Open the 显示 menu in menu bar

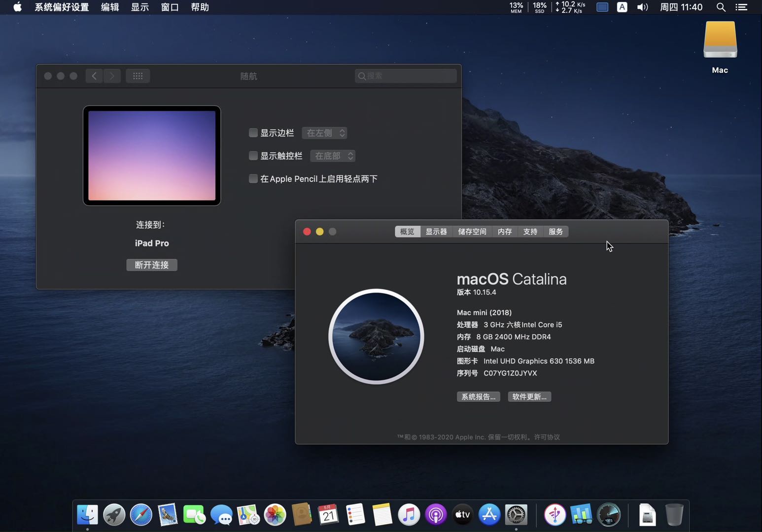tap(140, 7)
